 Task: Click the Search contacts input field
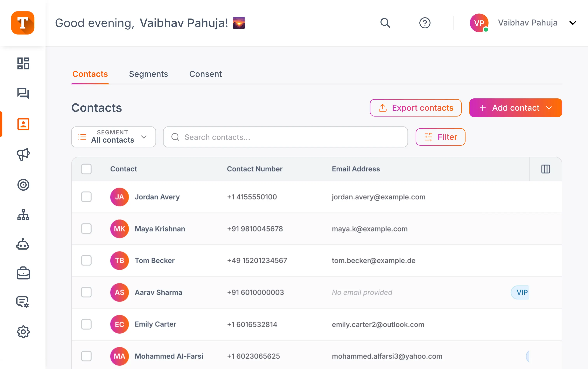[285, 137]
